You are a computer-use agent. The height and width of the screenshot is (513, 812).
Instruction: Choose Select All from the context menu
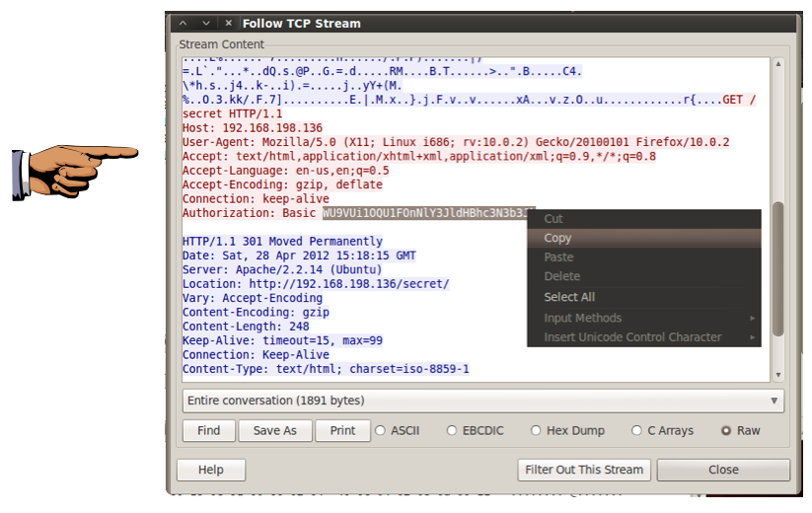pos(644,297)
